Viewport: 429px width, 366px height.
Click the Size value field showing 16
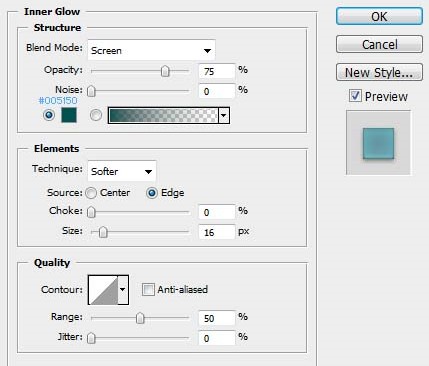217,232
